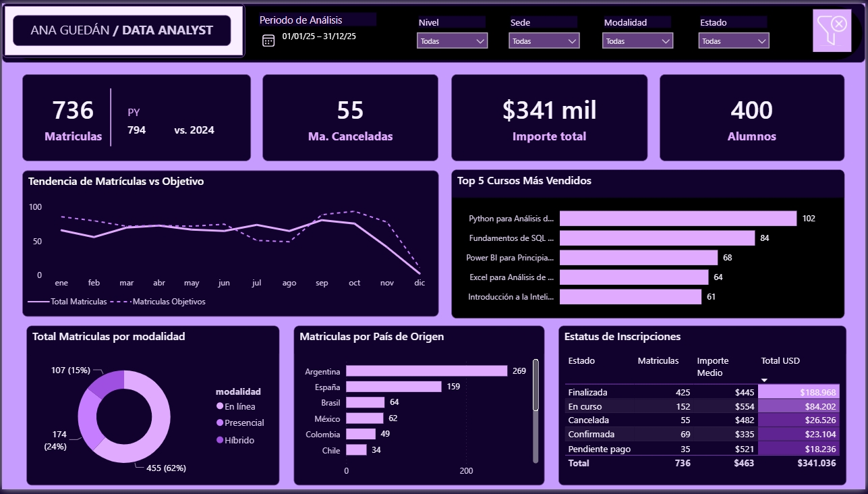Click the México bar in country chart
The height and width of the screenshot is (494, 868).
pyautogui.click(x=364, y=418)
